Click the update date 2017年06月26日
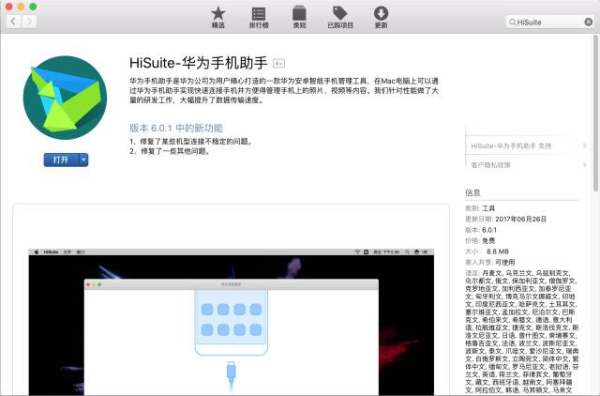 (x=521, y=219)
